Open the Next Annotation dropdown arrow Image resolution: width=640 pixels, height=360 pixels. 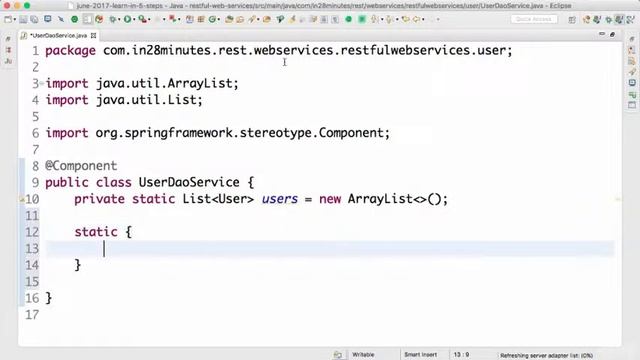pyautogui.click(x=382, y=19)
